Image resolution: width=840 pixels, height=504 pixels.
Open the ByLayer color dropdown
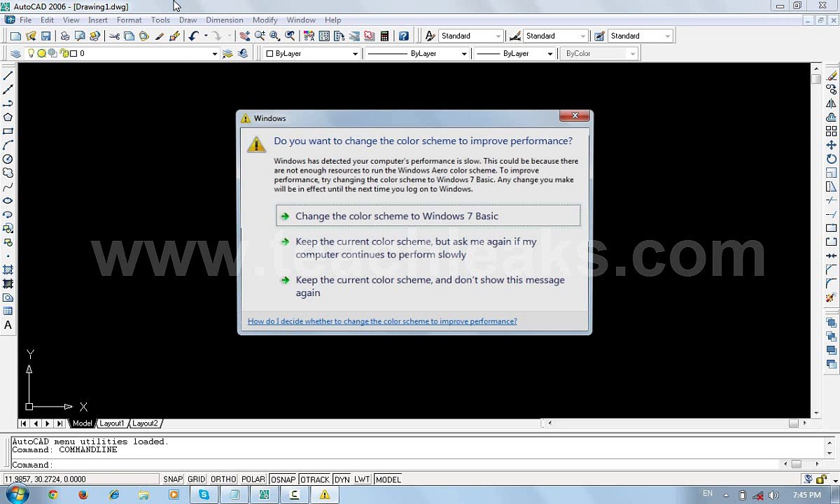(355, 53)
